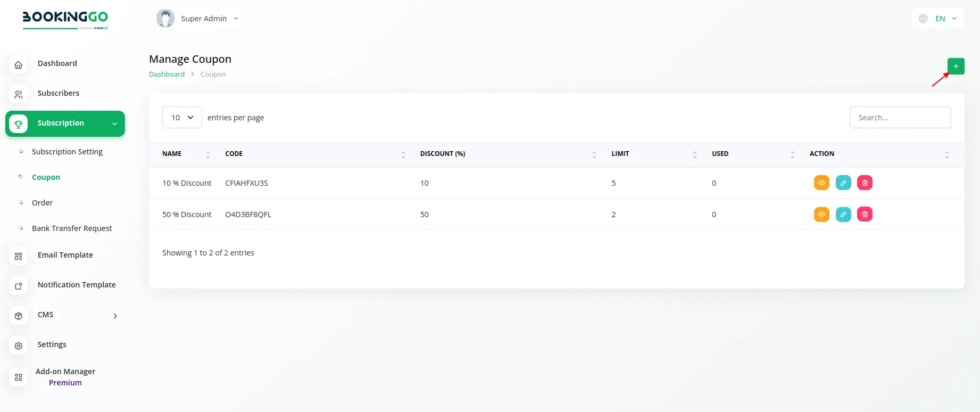Collapse the Subscription sidebar menu

pos(114,124)
